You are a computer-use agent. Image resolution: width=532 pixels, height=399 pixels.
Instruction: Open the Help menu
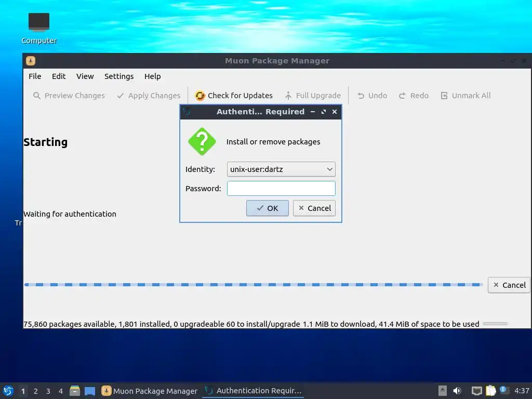(x=152, y=76)
